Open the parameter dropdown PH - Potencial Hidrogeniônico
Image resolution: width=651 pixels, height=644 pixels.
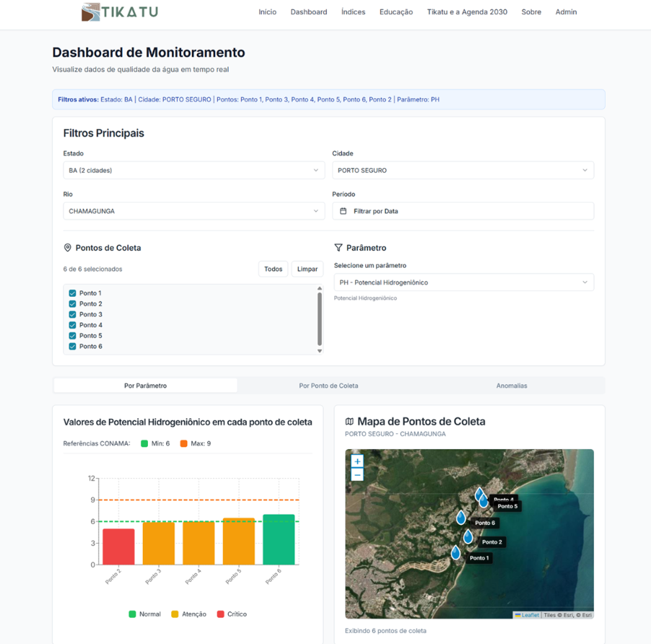click(x=464, y=282)
